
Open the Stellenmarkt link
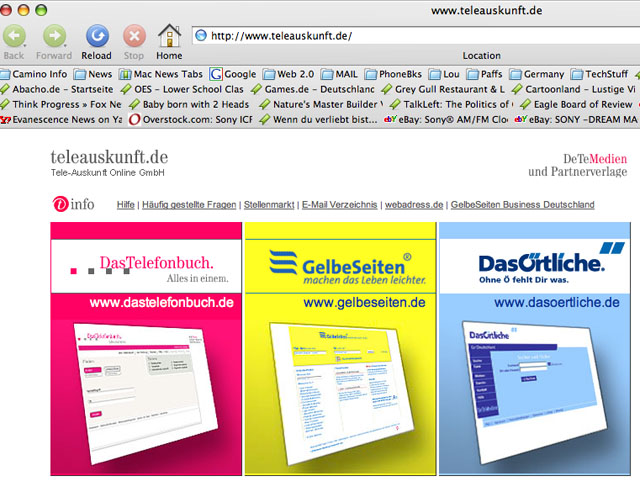[x=269, y=205]
